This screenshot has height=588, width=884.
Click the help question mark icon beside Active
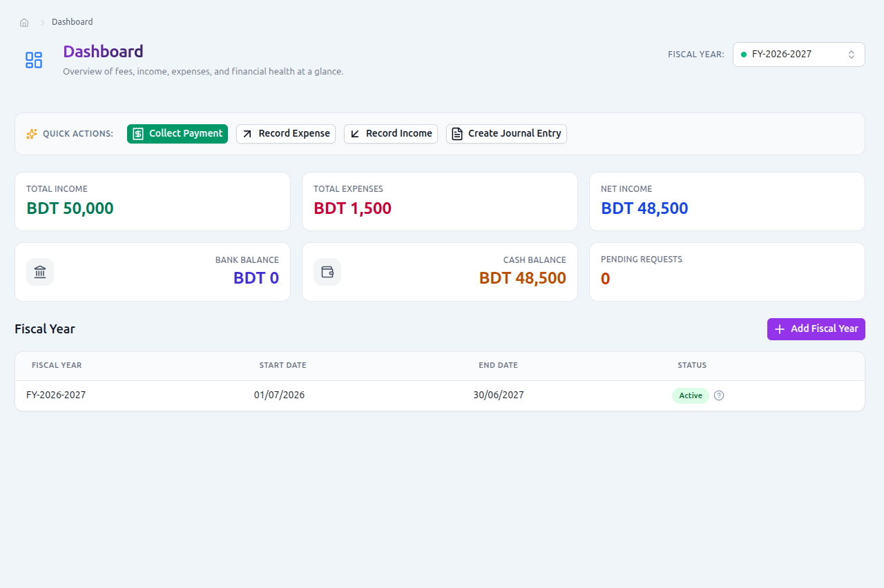[x=719, y=395]
